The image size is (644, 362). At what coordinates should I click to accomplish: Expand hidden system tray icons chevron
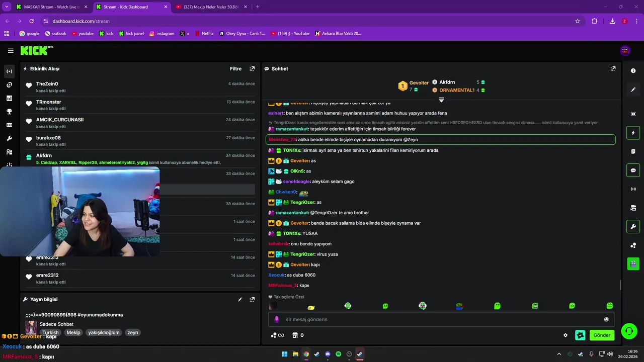[559, 354]
